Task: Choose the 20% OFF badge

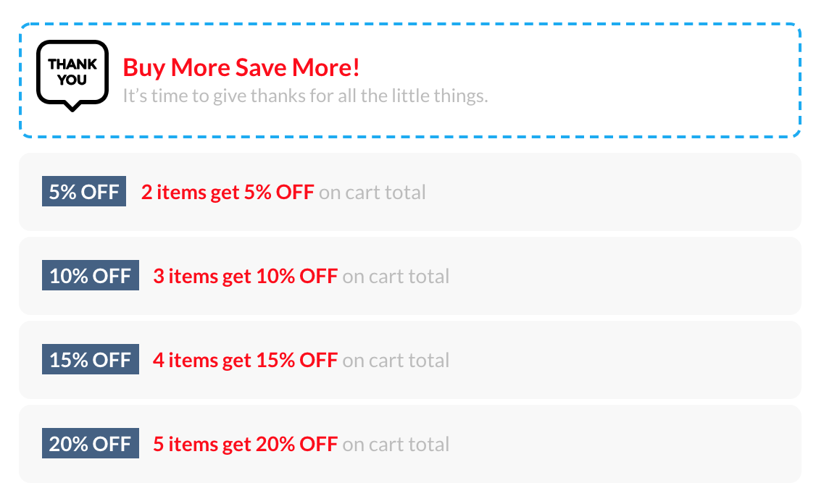Action: (x=91, y=444)
